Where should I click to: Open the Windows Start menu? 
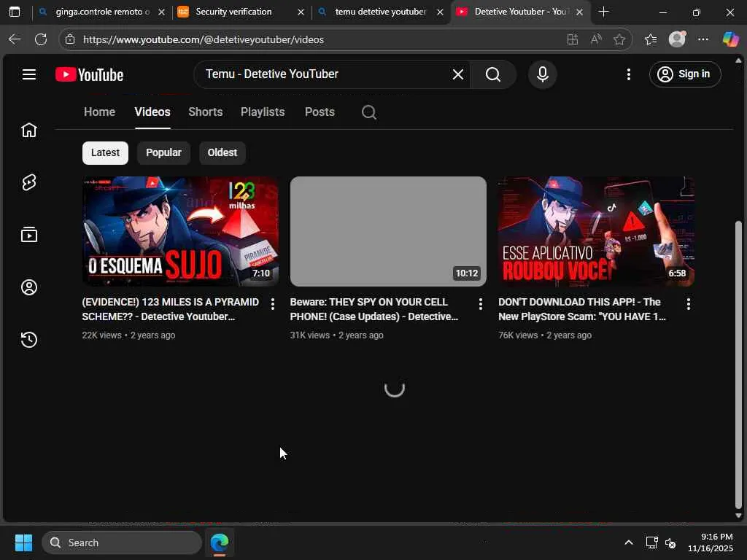[x=23, y=542]
